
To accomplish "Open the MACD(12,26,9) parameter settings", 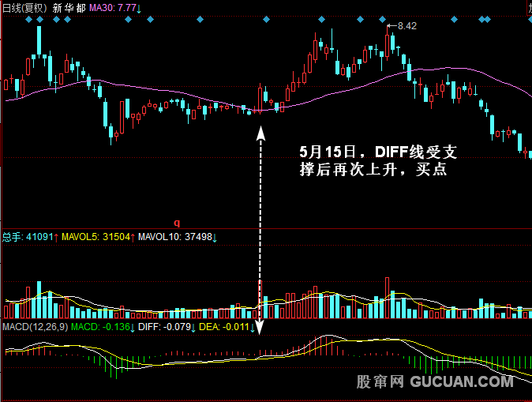I will point(35,326).
